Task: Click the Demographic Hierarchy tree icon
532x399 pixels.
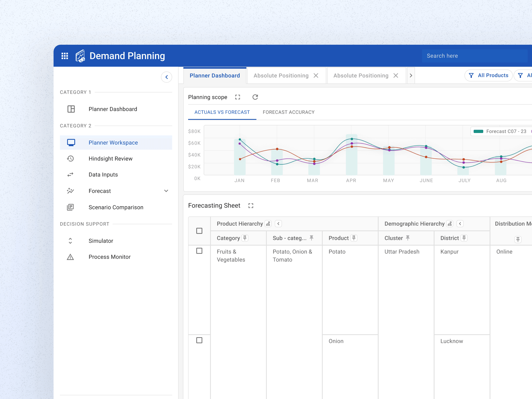Action: coord(450,224)
